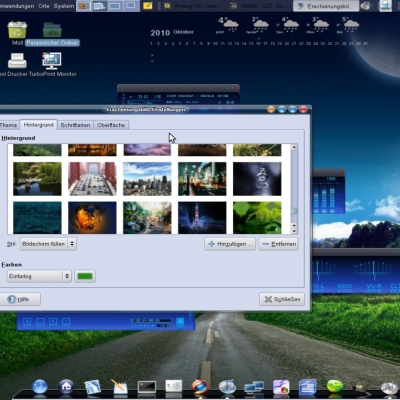Viewport: 400px width, 400px height.
Task: Select the garden pond wallpaper thumbnail
Action: pyautogui.click(x=37, y=179)
